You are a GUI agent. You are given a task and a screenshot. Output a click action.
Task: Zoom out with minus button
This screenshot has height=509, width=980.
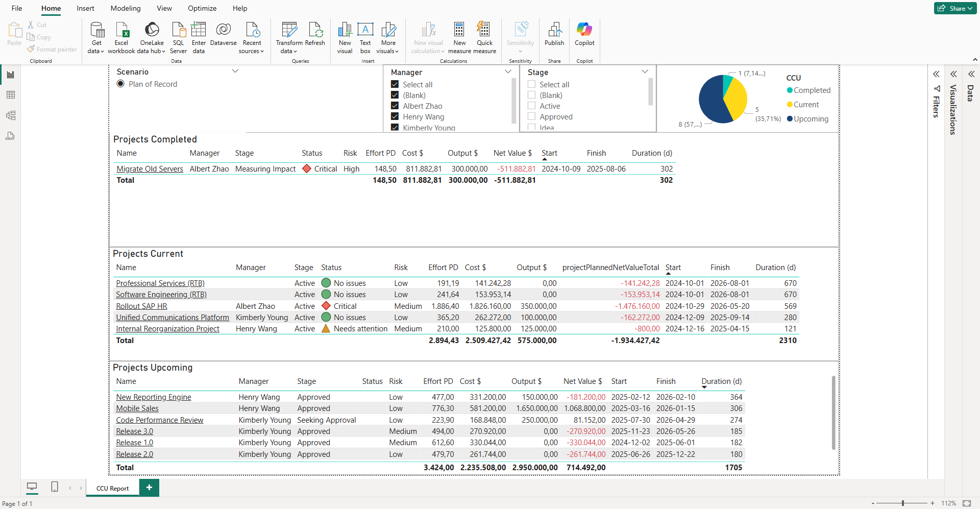tap(873, 503)
